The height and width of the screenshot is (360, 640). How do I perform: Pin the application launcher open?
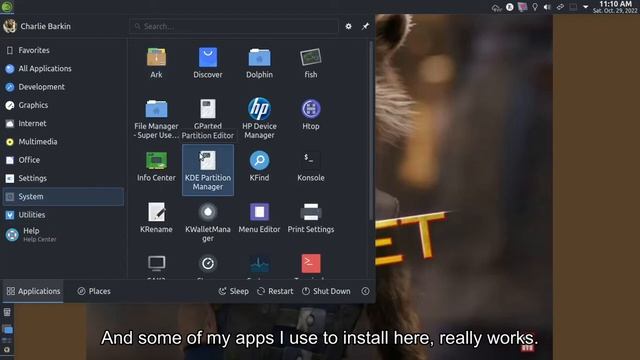pos(365,26)
